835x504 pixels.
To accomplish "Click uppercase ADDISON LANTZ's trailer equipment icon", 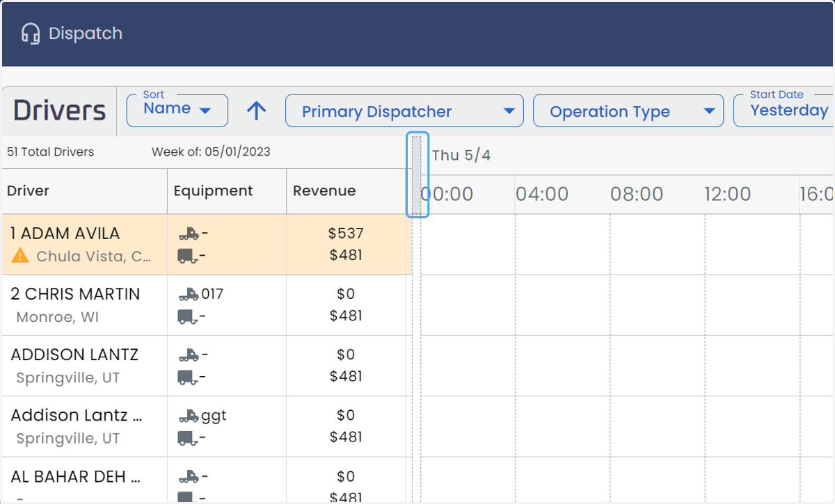I will (188, 377).
